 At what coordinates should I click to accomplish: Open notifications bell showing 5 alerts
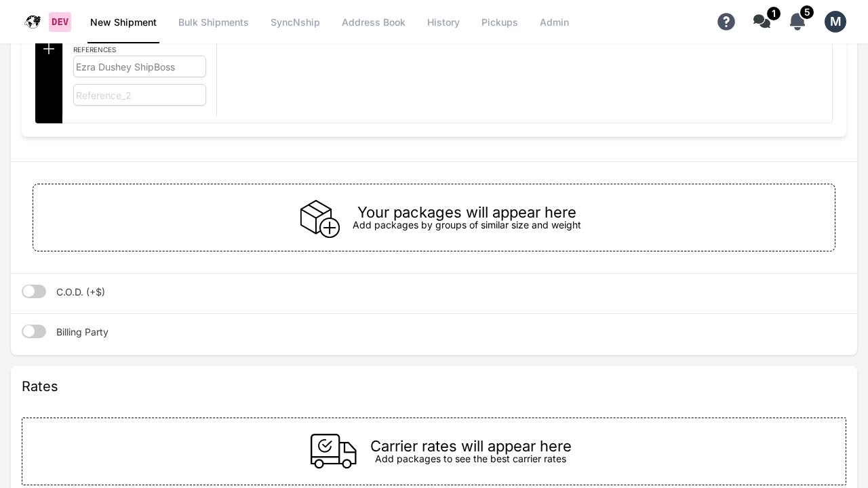[x=797, y=22]
